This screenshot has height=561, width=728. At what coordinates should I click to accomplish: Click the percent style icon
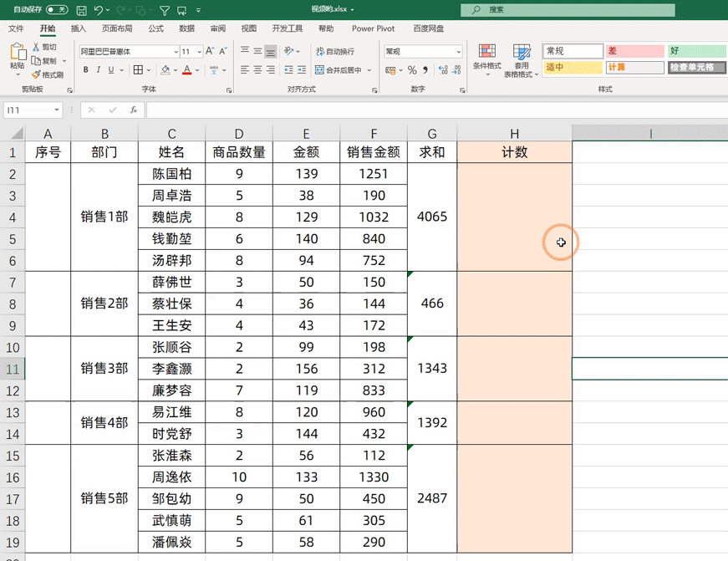click(412, 70)
